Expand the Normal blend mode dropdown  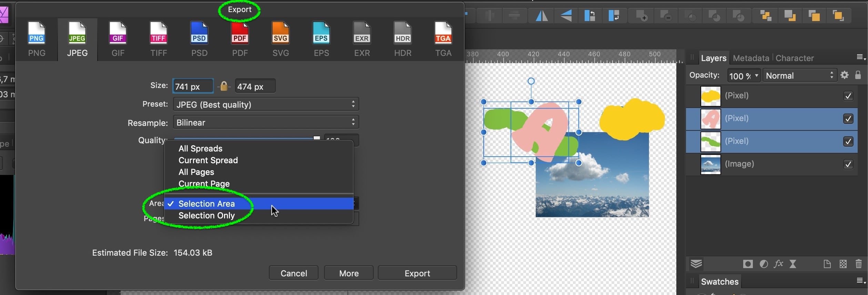click(799, 76)
